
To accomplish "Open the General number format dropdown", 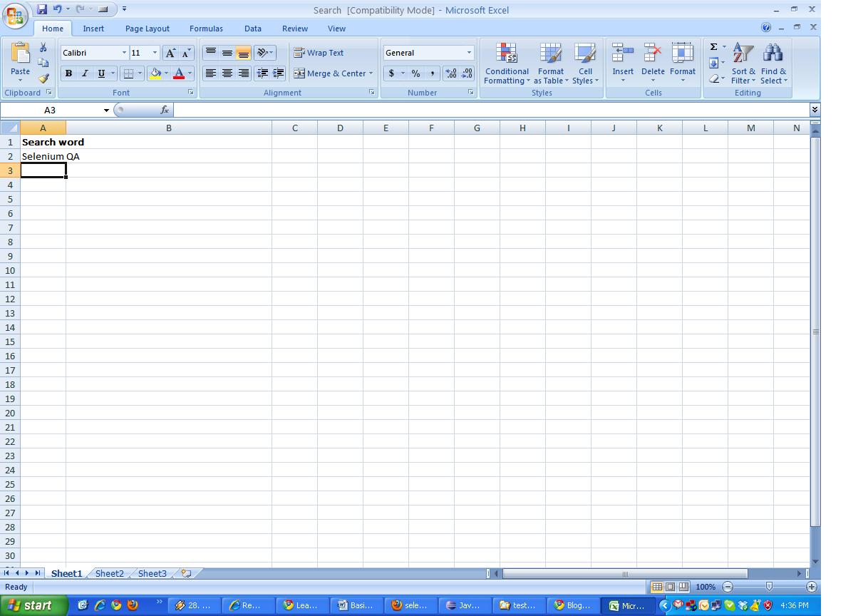I will coord(469,53).
